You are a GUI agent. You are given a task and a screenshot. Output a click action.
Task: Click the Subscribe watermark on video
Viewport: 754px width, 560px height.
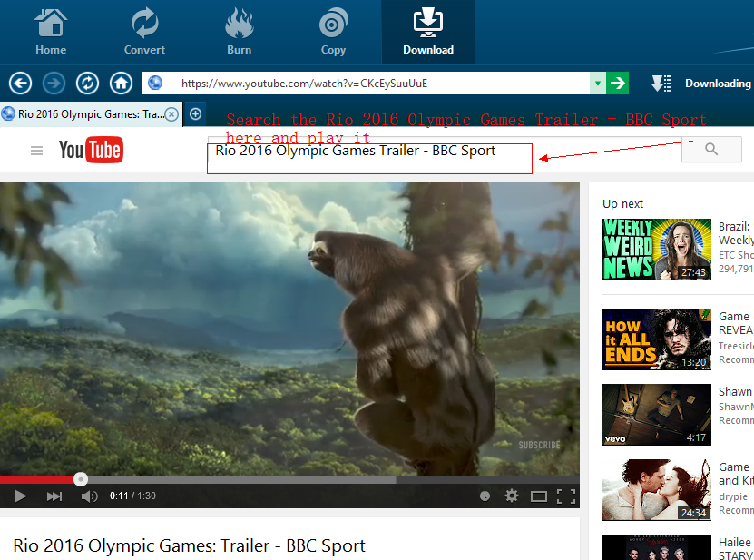pyautogui.click(x=539, y=445)
